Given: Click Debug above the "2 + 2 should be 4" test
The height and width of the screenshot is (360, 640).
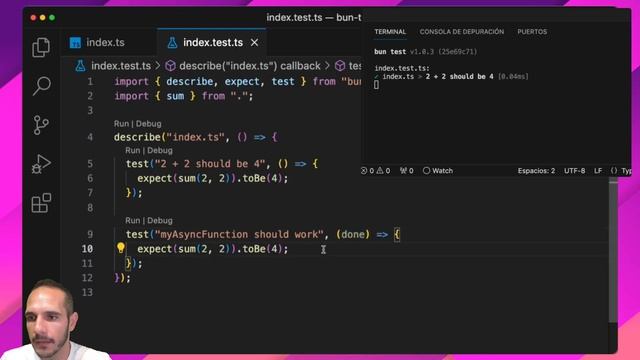Looking at the screenshot, I should coord(160,150).
